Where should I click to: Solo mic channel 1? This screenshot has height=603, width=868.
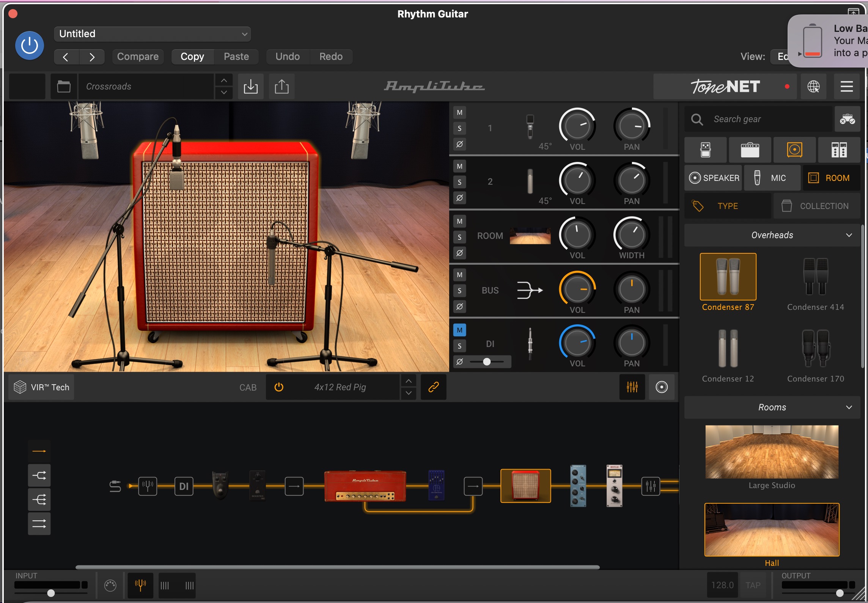459,129
